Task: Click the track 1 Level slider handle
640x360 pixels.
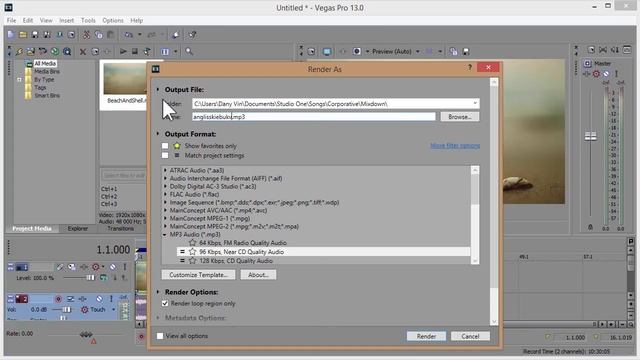Action: point(90,278)
